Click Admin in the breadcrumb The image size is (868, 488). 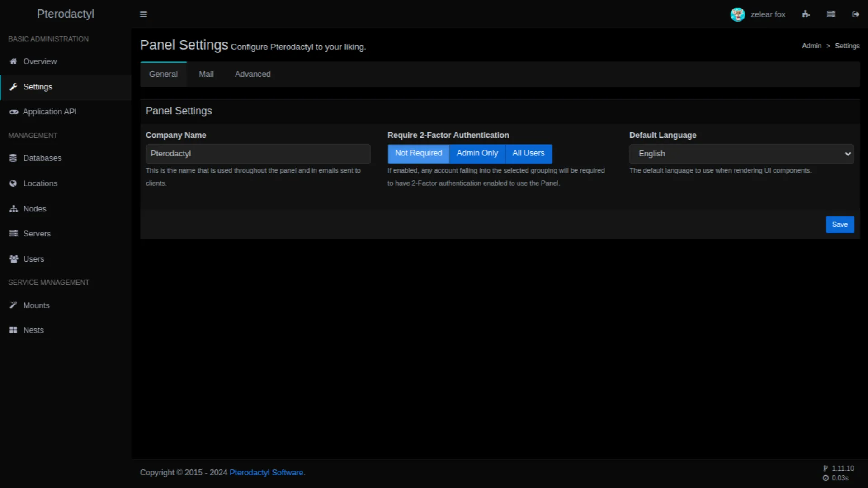coord(811,46)
